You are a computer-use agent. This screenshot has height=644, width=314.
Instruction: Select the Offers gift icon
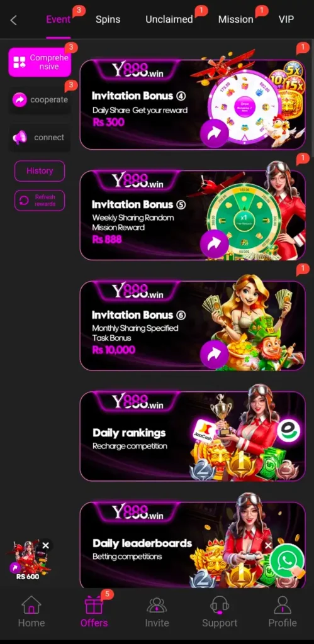tap(94, 606)
